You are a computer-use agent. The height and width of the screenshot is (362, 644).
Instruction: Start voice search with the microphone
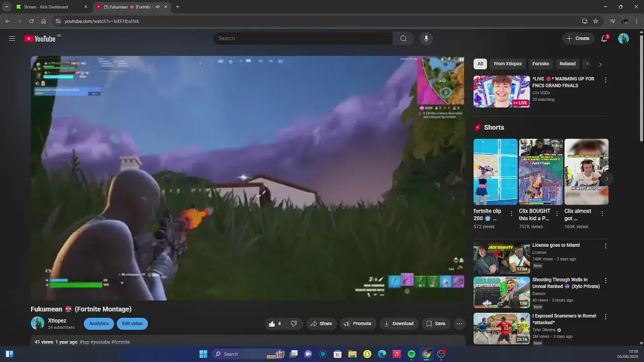click(426, 39)
